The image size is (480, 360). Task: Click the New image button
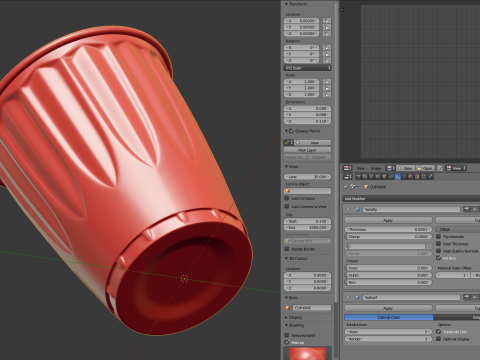tap(406, 168)
